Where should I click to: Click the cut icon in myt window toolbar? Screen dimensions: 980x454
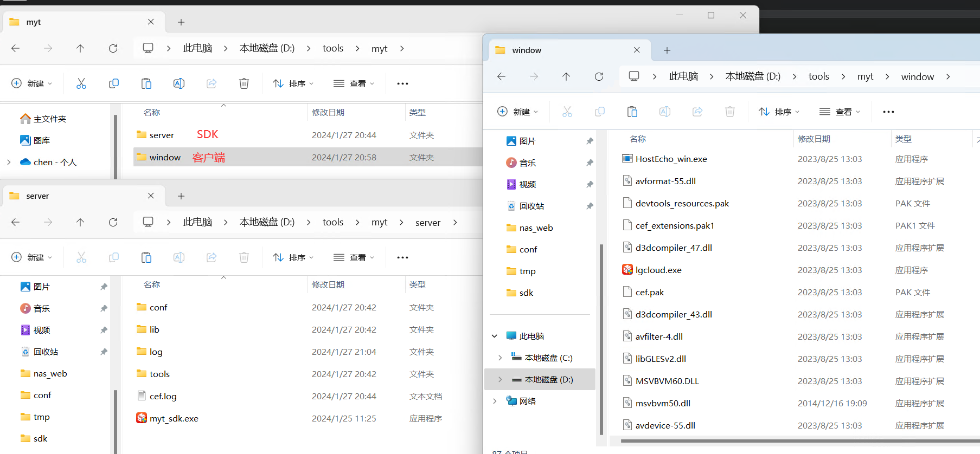[x=81, y=83]
